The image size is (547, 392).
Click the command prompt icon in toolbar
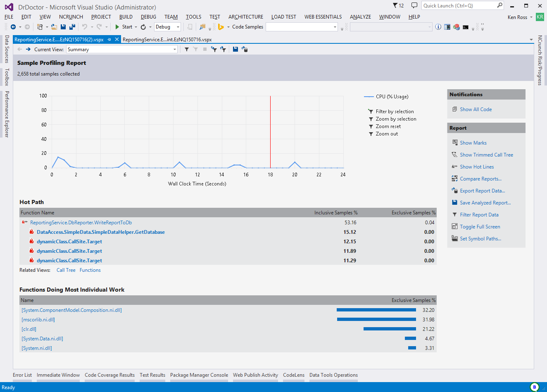[466, 27]
